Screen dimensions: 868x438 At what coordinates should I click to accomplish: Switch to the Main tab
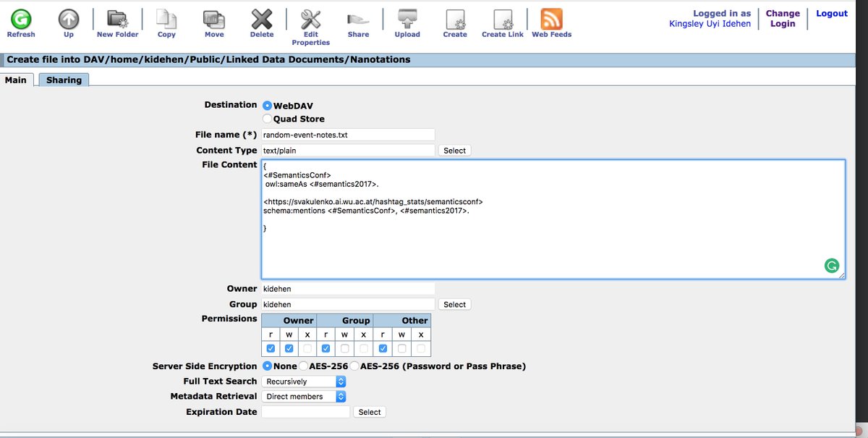[x=16, y=80]
